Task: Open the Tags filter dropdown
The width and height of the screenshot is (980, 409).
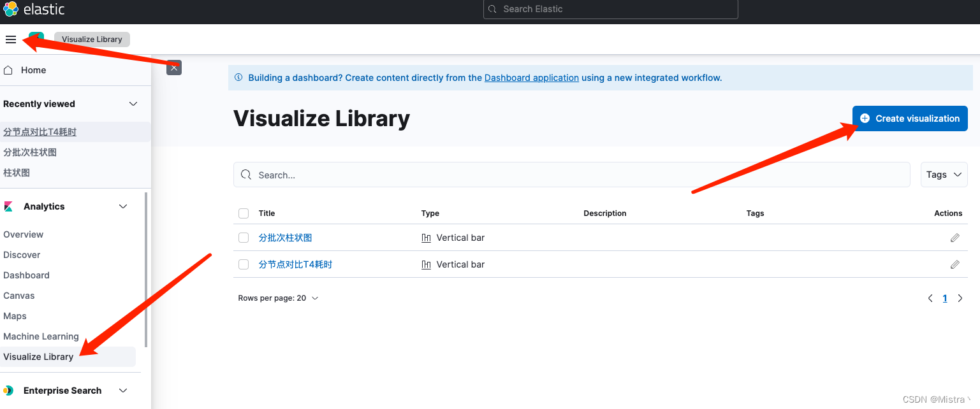Action: click(944, 175)
